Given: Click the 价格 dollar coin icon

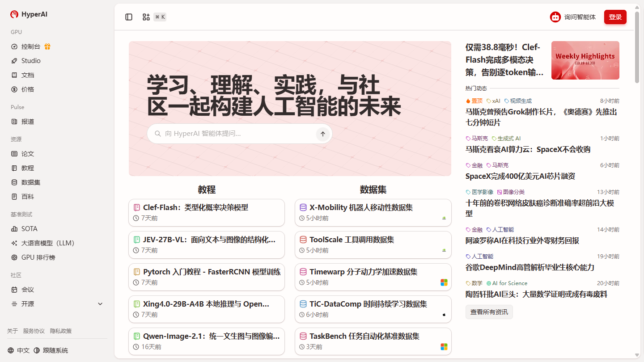Looking at the screenshot, I should (14, 89).
